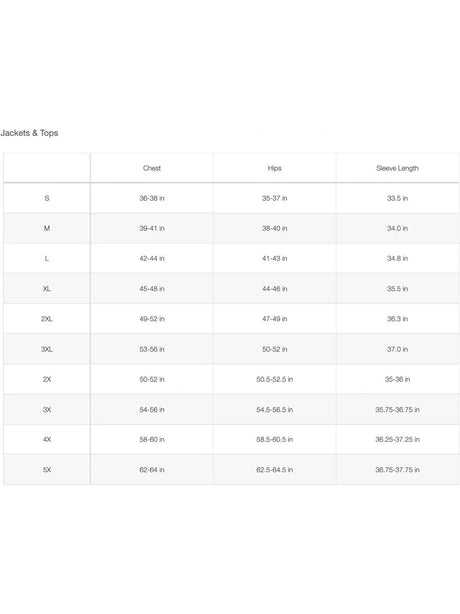Click the M size row label
Image resolution: width=460 pixels, height=614 pixels.
47,228
